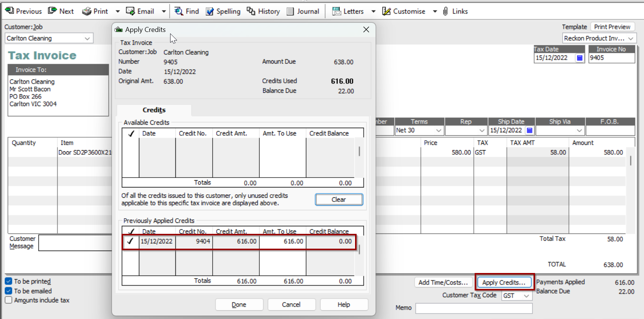Select the Credits tab
The width and height of the screenshot is (644, 319).
[154, 110]
